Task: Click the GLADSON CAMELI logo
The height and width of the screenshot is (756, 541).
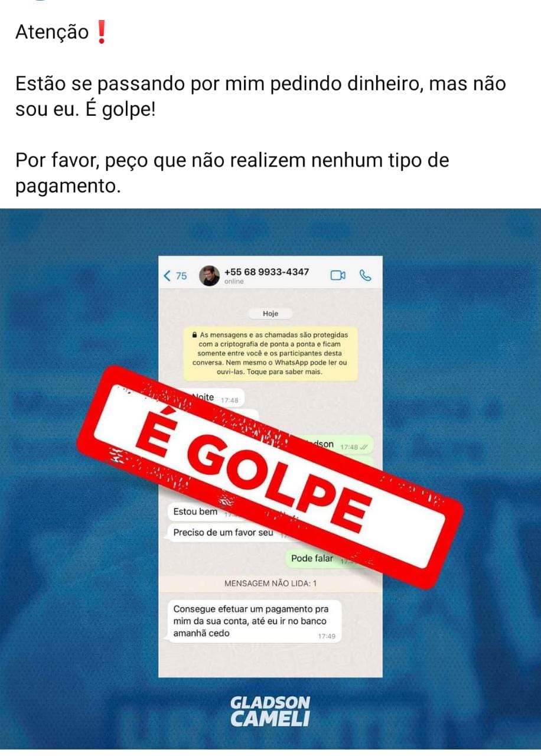Action: click(x=270, y=711)
